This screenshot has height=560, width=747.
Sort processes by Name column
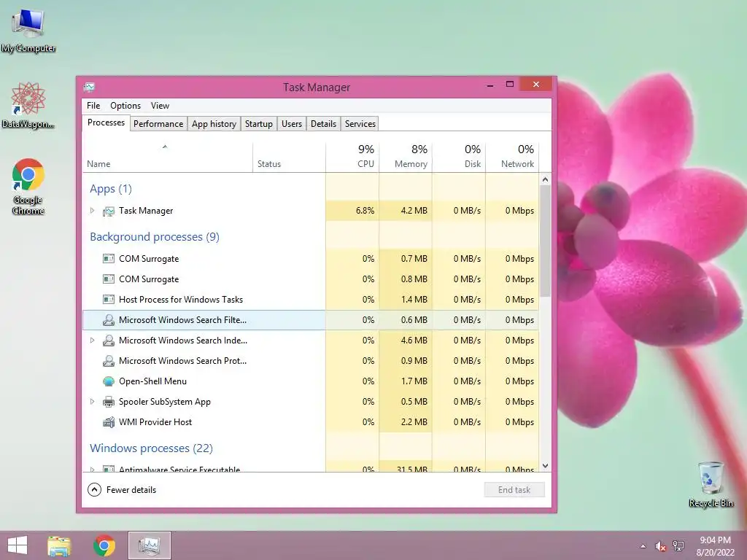[x=168, y=157]
